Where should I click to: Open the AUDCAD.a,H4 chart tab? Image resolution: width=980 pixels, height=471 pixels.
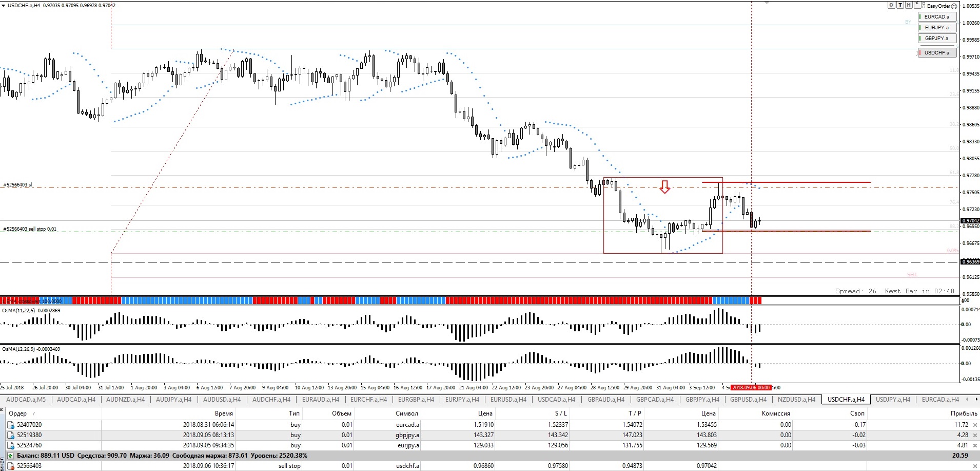pyautogui.click(x=76, y=399)
